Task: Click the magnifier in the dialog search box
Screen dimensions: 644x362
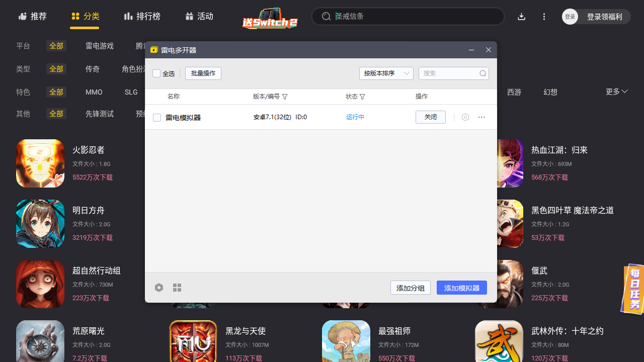Action: click(x=482, y=73)
